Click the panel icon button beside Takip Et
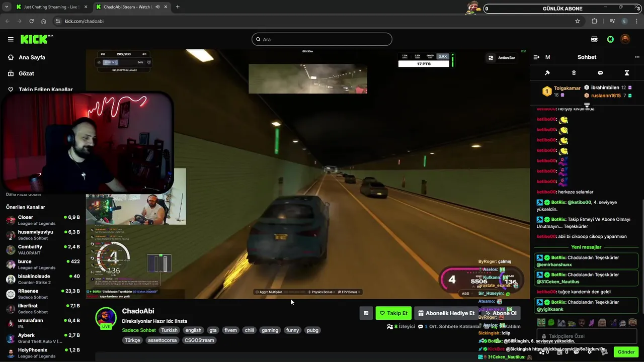Image resolution: width=644 pixels, height=362 pixels. tap(366, 313)
